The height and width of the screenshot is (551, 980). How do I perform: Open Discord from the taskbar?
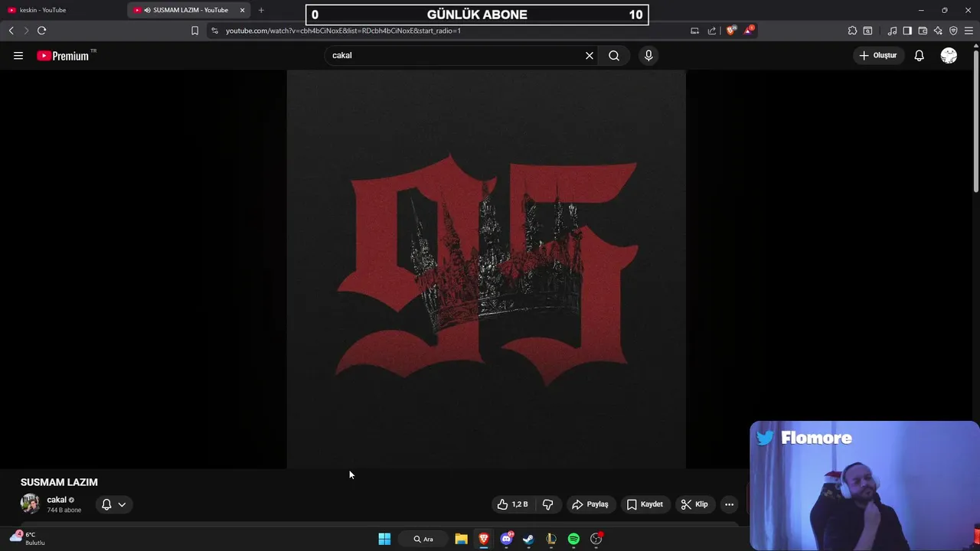tap(506, 539)
